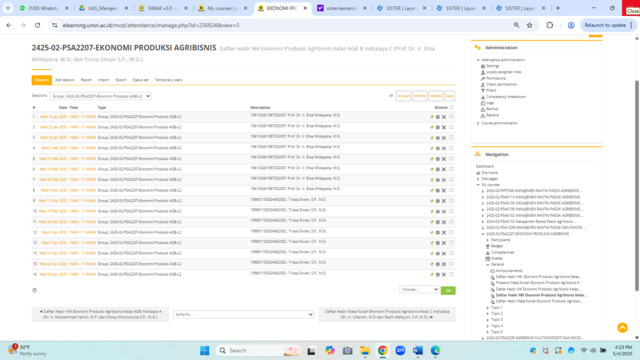
Task: Click the help icon below the sessions table
Action: (34, 290)
